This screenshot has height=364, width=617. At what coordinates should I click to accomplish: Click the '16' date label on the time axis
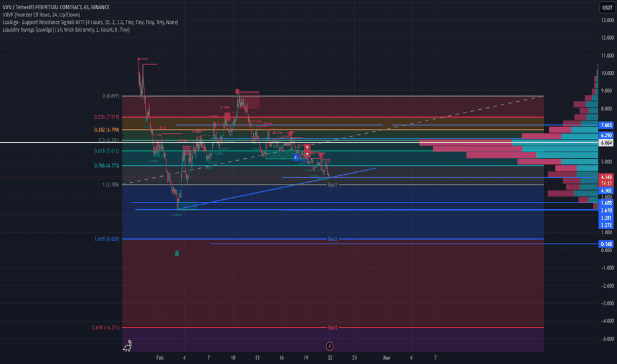click(x=281, y=357)
